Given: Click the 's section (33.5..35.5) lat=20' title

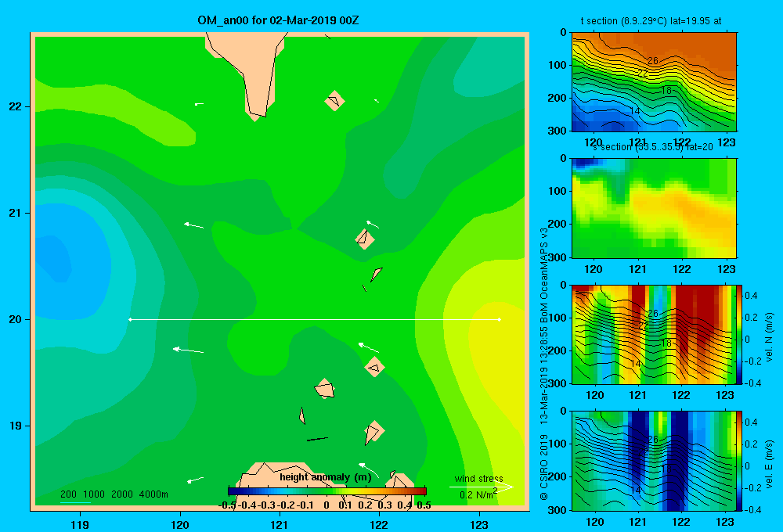Looking at the screenshot, I should click(x=653, y=147).
